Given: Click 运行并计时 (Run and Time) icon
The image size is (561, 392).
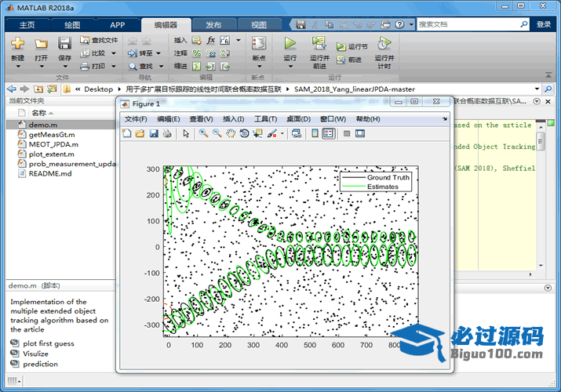Looking at the screenshot, I should point(384,43).
